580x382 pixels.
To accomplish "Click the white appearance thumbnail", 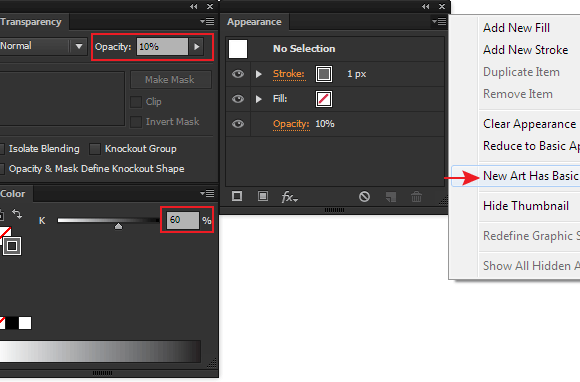I will [238, 49].
